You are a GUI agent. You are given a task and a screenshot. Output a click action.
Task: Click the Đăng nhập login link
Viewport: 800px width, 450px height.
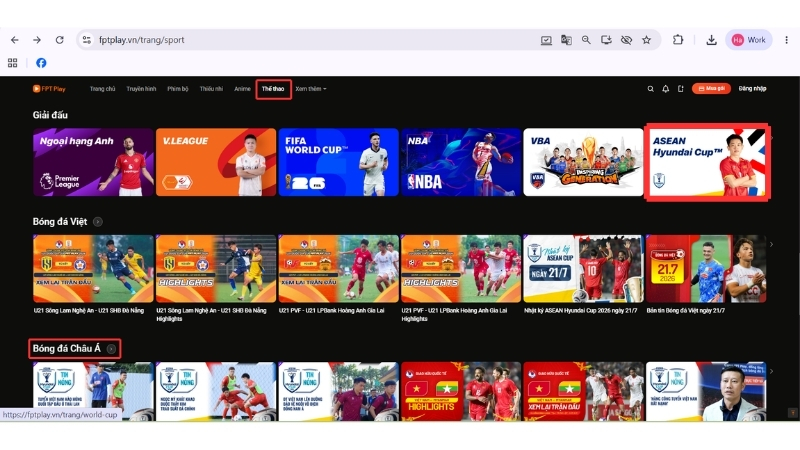point(753,89)
